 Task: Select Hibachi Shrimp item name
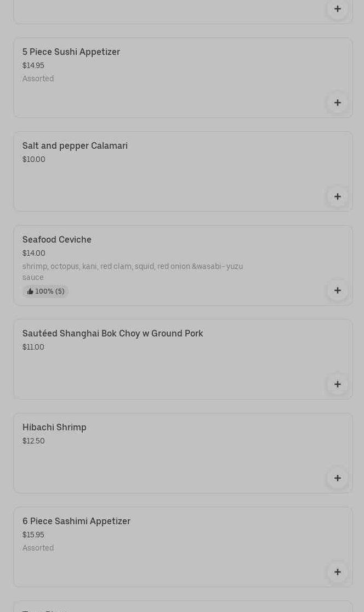pos(54,428)
